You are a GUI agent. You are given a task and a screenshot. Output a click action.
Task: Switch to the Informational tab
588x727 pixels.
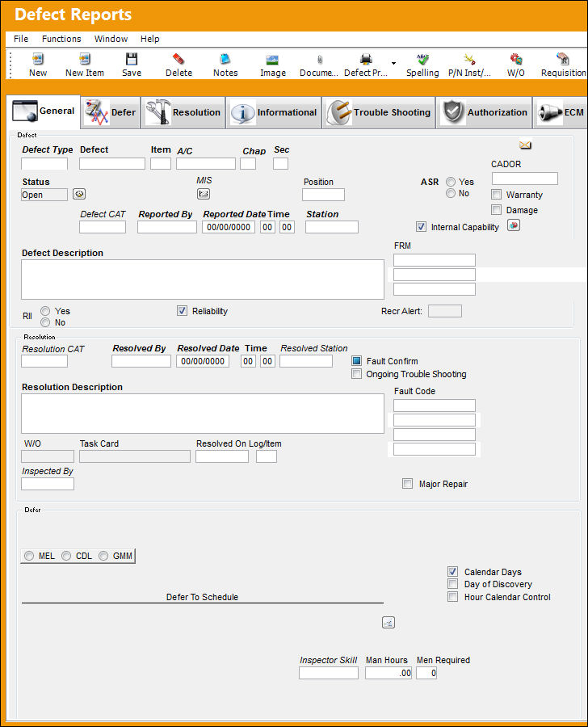[x=274, y=112]
